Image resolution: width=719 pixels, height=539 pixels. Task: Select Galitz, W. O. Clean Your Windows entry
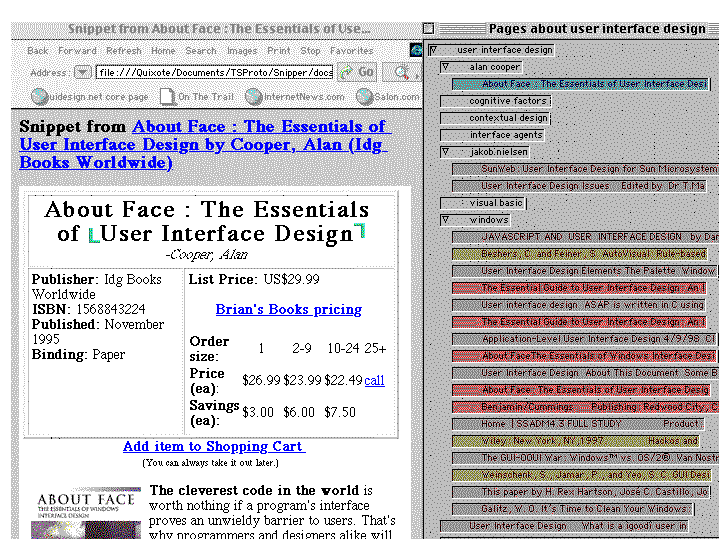click(573, 508)
